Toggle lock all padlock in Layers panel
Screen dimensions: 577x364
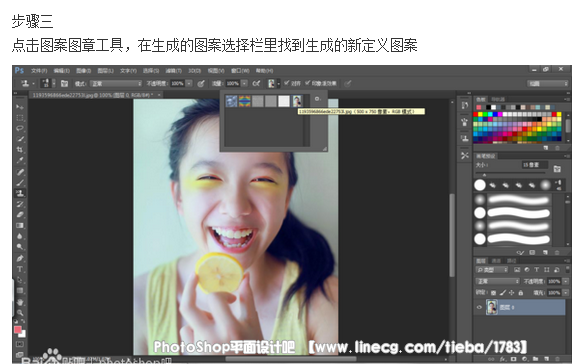pos(520,293)
